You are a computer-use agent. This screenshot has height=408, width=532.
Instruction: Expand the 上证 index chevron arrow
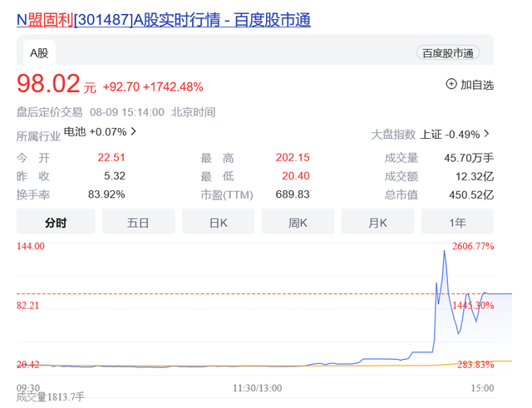tap(486, 134)
